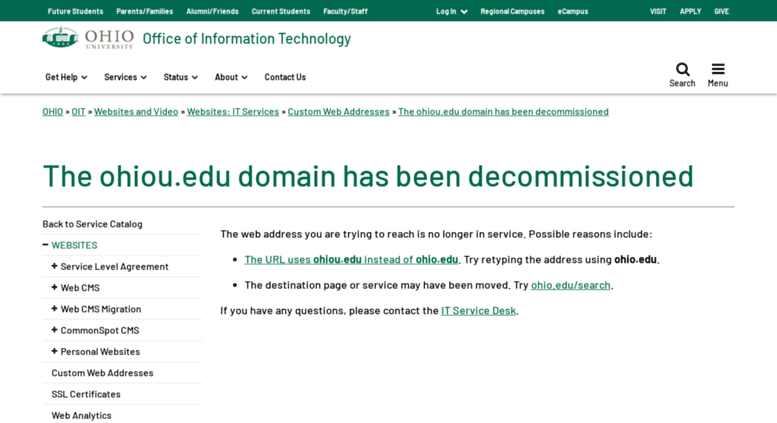This screenshot has width=777, height=423.
Task: Open eCampus link in top bar
Action: click(573, 11)
